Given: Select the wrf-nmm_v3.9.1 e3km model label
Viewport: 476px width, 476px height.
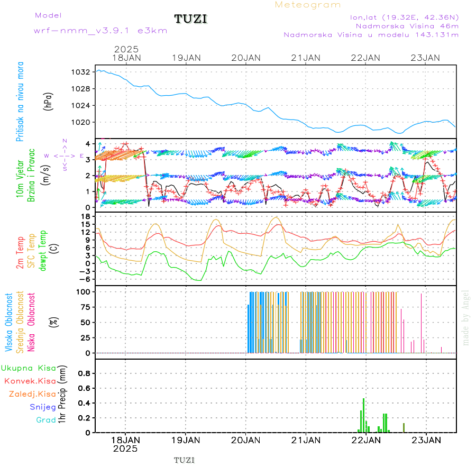Looking at the screenshot, I should click(100, 31).
